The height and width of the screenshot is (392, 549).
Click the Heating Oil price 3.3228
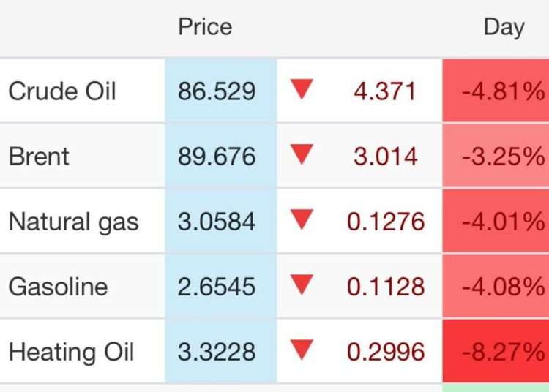pyautogui.click(x=217, y=351)
